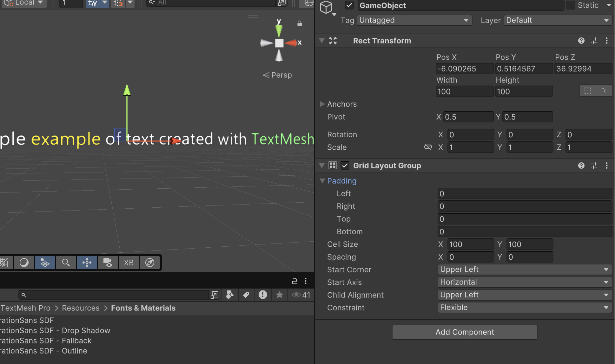Open Rect Transform three-dot context menu
This screenshot has height=364, width=615.
(x=606, y=41)
